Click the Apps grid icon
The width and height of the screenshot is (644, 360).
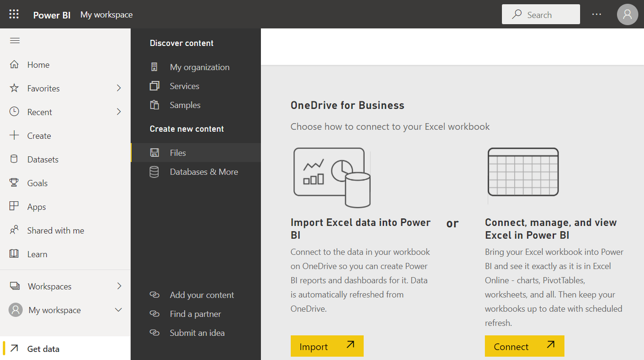pyautogui.click(x=14, y=207)
